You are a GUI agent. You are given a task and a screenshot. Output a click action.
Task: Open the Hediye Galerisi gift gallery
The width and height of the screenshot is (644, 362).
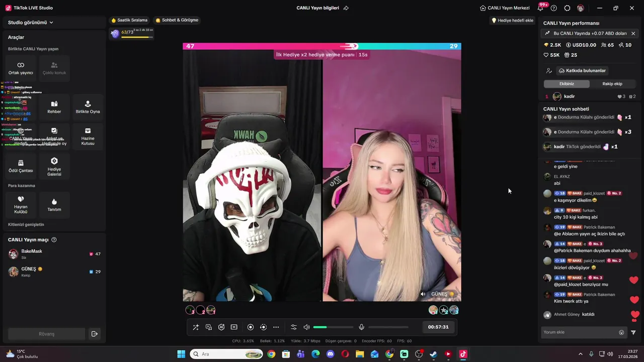tap(54, 166)
